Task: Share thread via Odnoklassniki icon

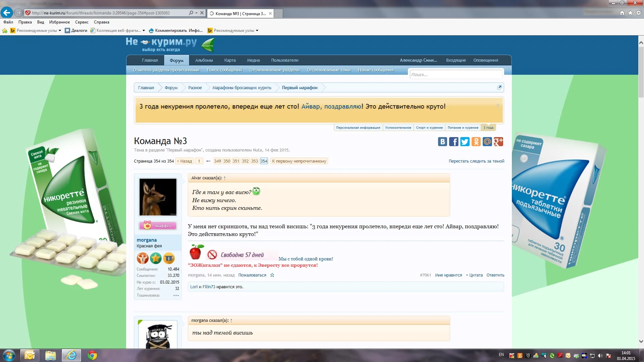Action: (x=476, y=142)
